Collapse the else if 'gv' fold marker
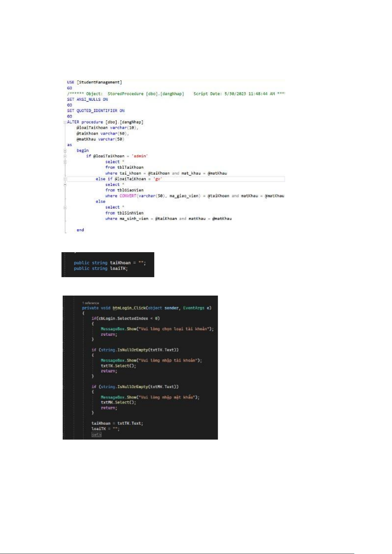 [65, 179]
